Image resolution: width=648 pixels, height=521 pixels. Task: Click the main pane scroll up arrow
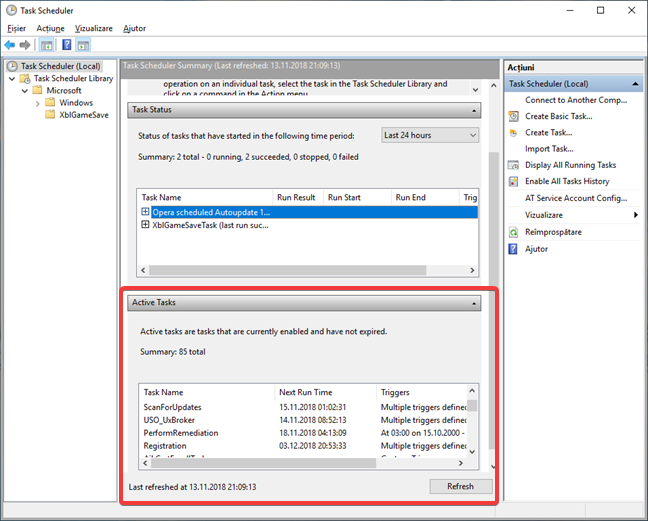pyautogui.click(x=493, y=86)
